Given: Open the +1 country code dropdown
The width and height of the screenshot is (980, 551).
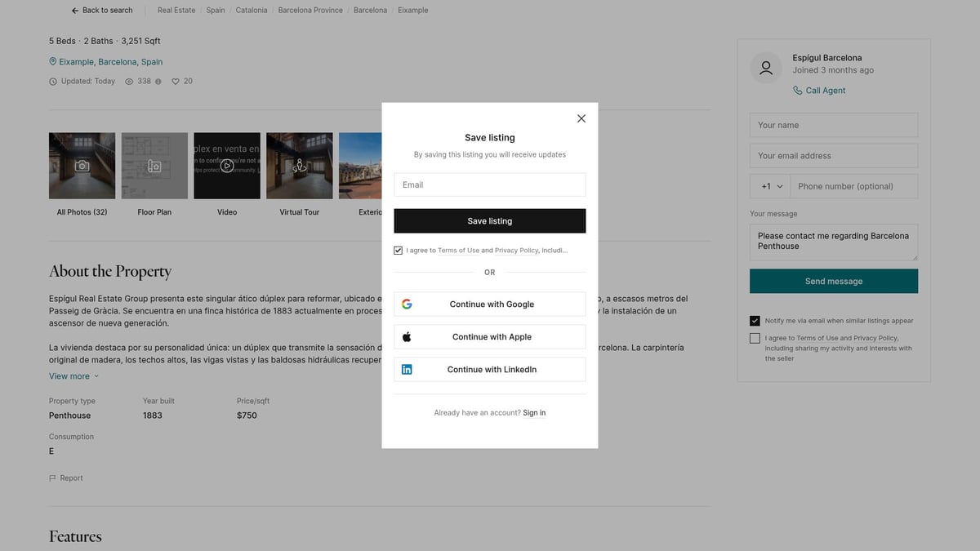Looking at the screenshot, I should tap(771, 186).
